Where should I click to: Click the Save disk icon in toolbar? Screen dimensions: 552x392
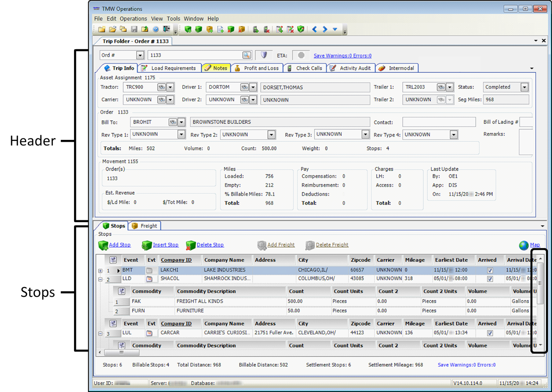click(134, 29)
